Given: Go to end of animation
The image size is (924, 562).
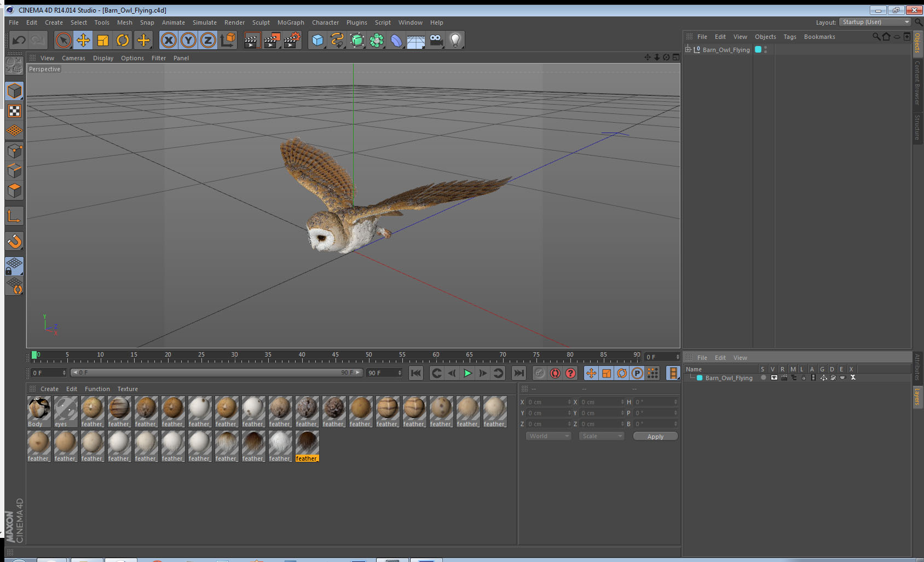Looking at the screenshot, I should click(x=518, y=373).
